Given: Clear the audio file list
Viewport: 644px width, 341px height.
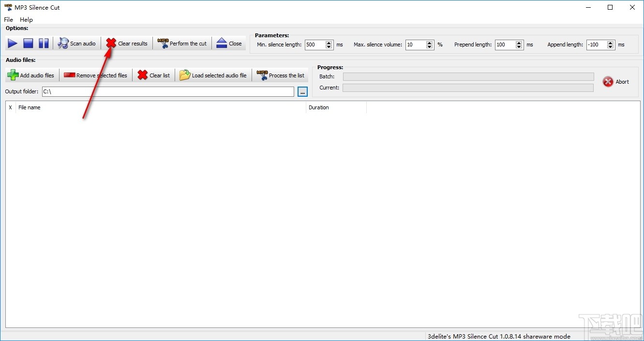Looking at the screenshot, I should 154,75.
